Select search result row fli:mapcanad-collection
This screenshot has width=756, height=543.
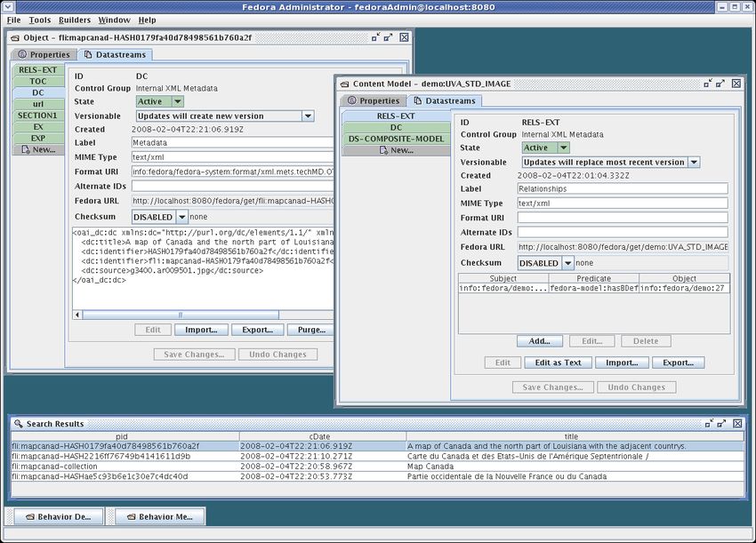click(x=377, y=467)
